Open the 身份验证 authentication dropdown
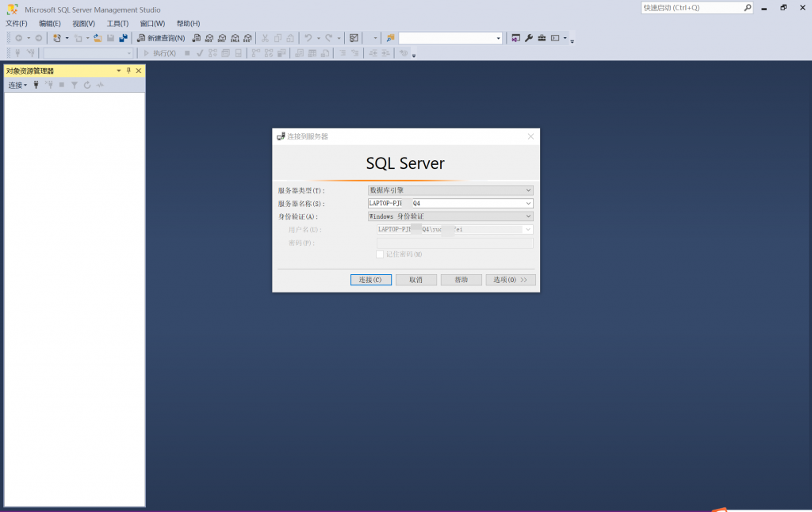This screenshot has height=512, width=812. 450,216
